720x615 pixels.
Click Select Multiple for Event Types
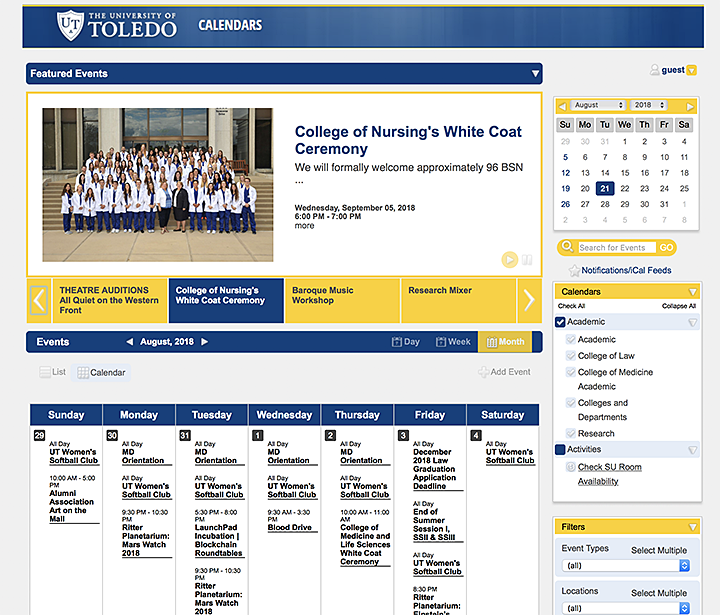(x=659, y=550)
